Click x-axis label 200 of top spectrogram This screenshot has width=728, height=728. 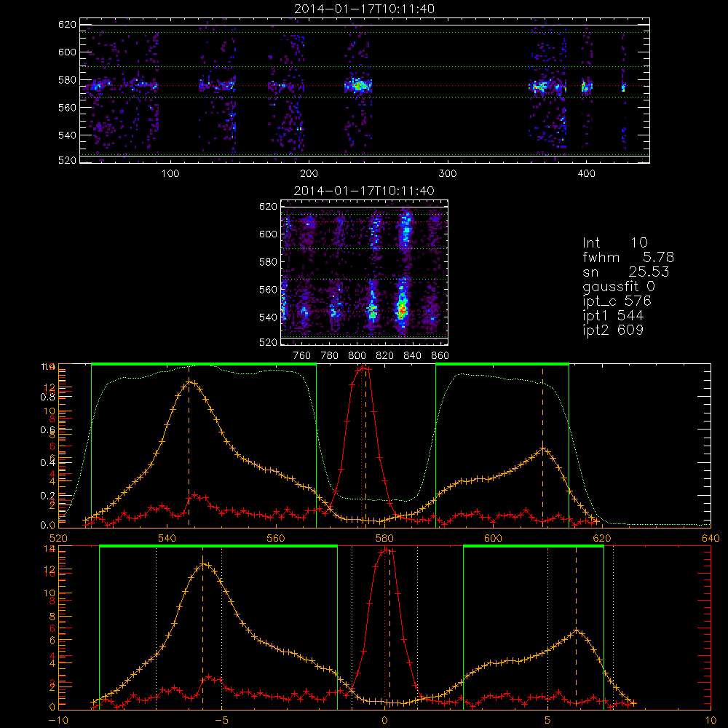pyautogui.click(x=309, y=173)
